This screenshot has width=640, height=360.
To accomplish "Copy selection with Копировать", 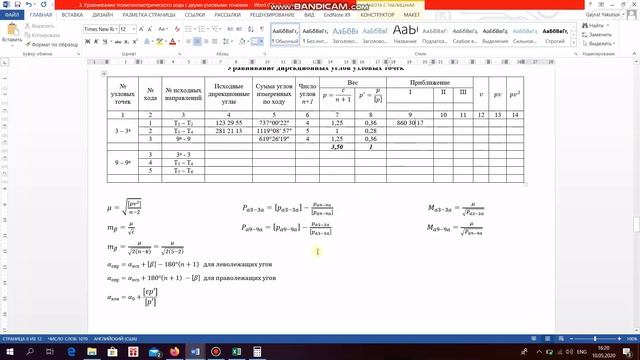I will [x=42, y=35].
